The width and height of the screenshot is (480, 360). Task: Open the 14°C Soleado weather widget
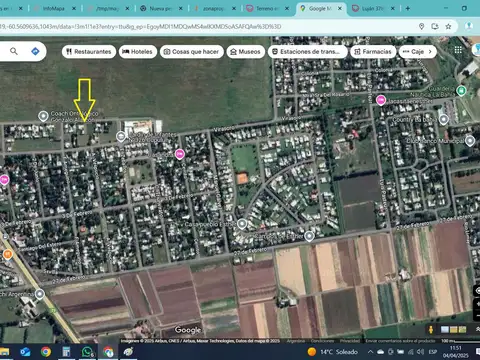point(333,352)
